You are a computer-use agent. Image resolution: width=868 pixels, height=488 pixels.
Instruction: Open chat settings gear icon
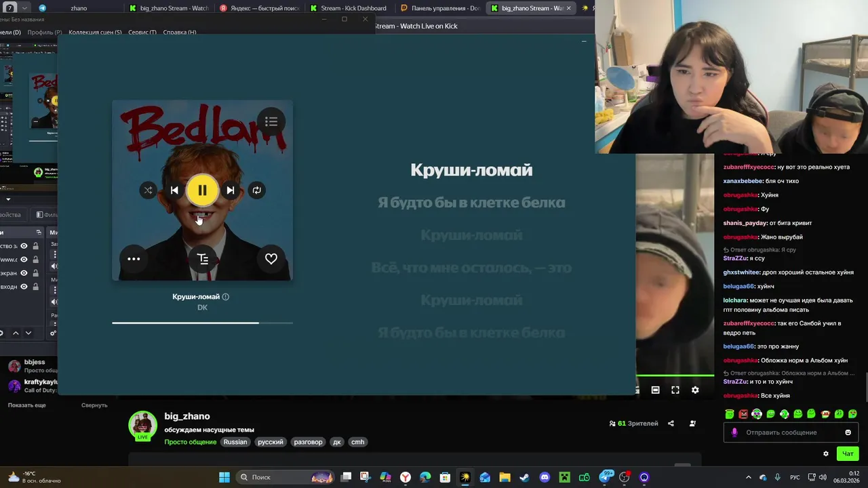[x=825, y=453]
